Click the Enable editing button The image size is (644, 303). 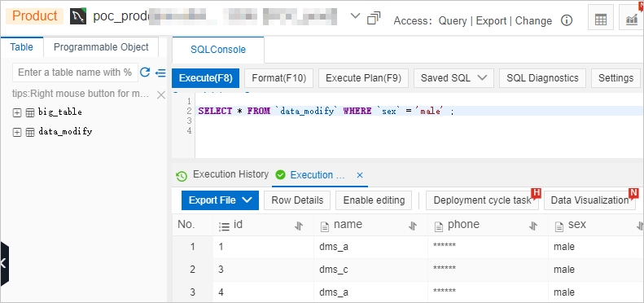pos(374,200)
